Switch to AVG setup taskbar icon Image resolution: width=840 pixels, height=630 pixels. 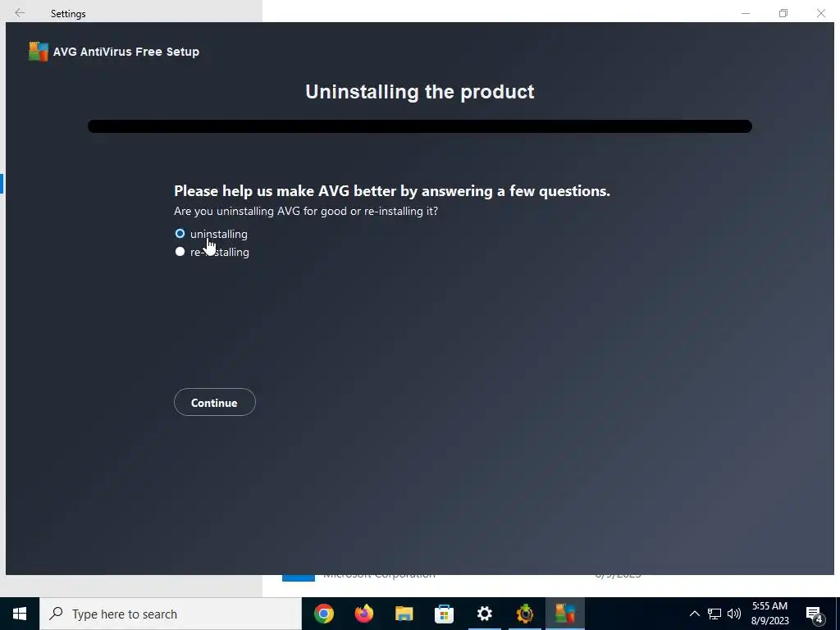[x=565, y=614]
